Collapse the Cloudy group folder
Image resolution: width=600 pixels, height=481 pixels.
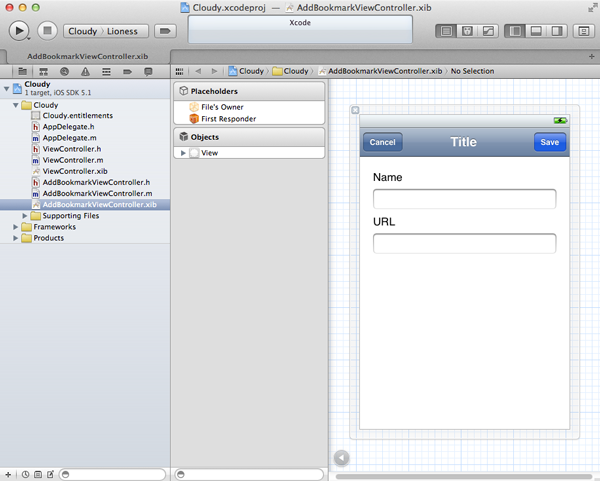click(x=16, y=105)
